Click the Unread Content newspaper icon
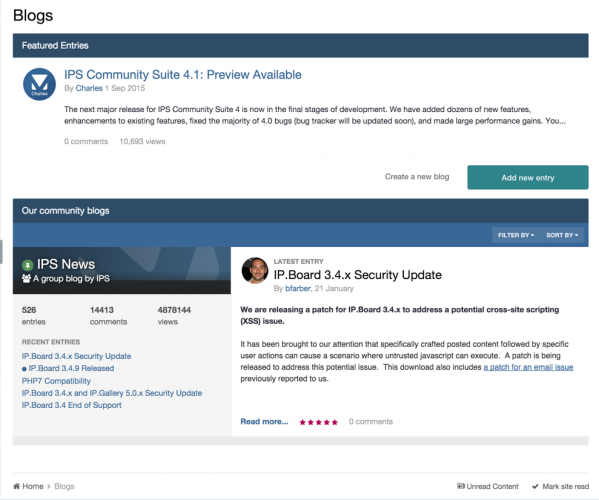Screen dimensions: 599x500 tap(461, 486)
